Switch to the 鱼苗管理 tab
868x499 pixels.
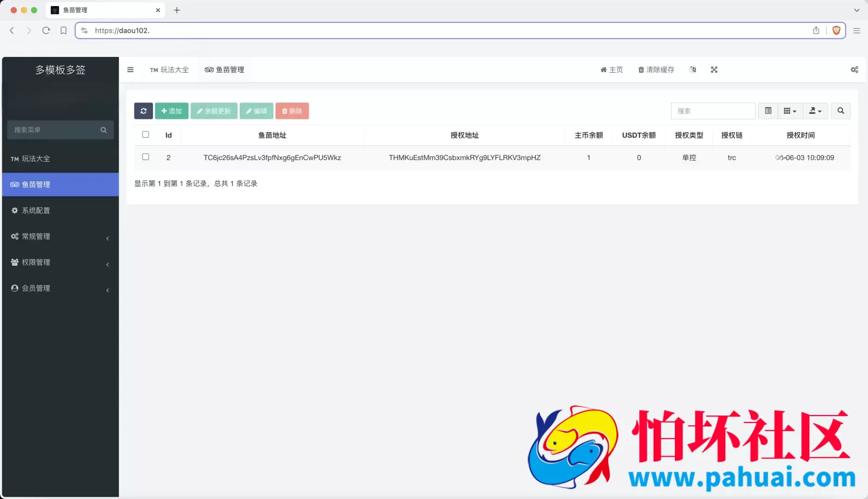pos(225,69)
